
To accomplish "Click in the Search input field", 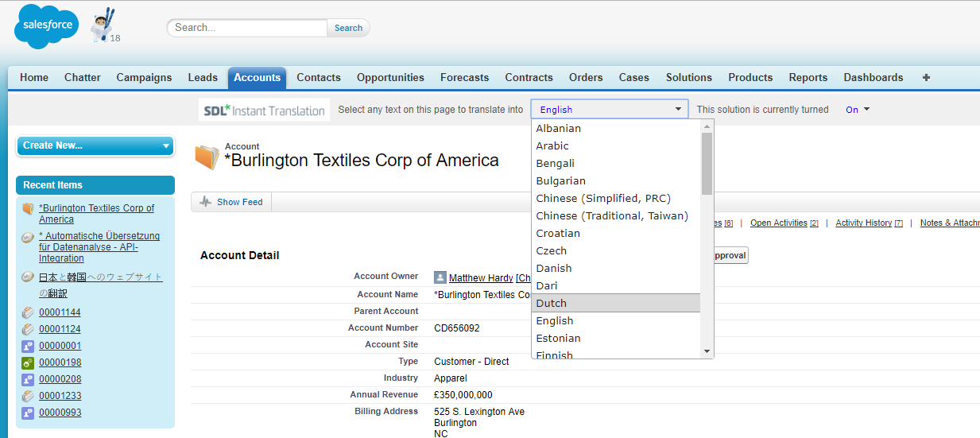I will coord(247,27).
